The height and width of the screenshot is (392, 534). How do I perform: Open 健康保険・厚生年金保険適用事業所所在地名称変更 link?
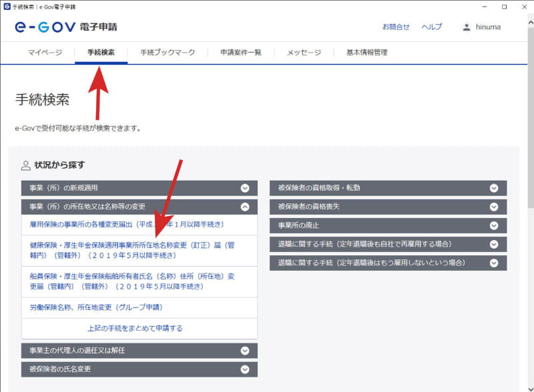click(132, 250)
